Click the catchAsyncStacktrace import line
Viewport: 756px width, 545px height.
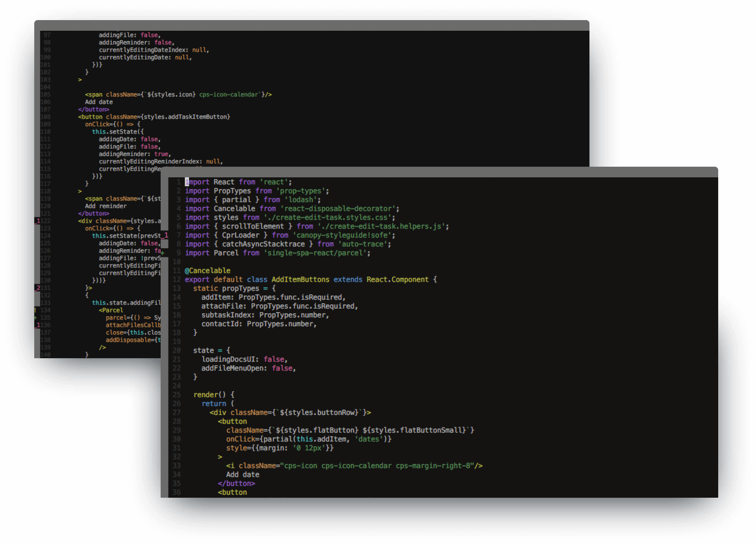(x=288, y=244)
